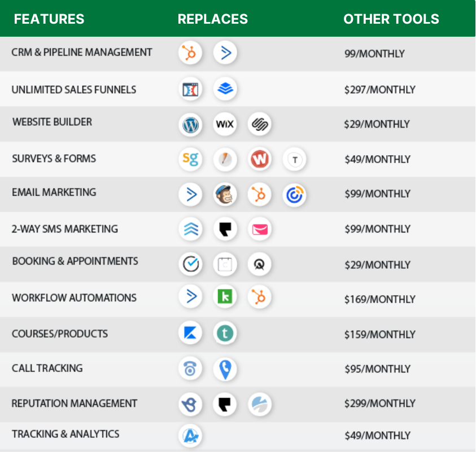
Task: Select the blue phone pin icon in Call Tracking
Action: 225,369
